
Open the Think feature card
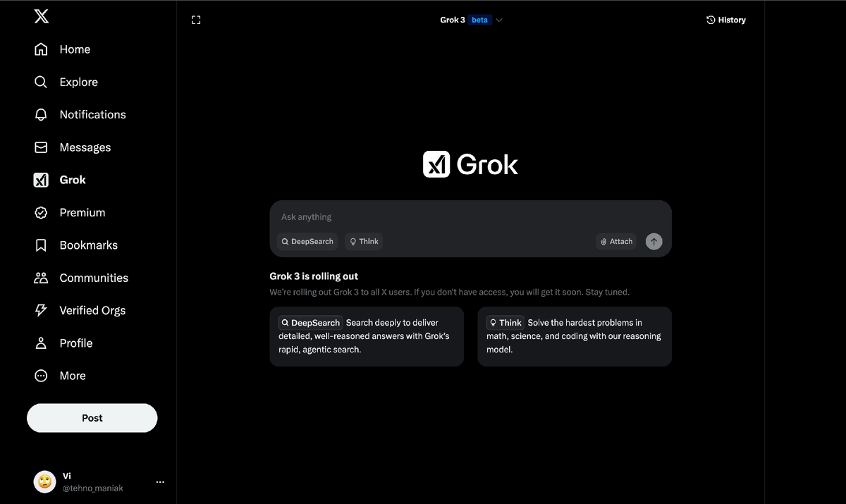(x=575, y=336)
